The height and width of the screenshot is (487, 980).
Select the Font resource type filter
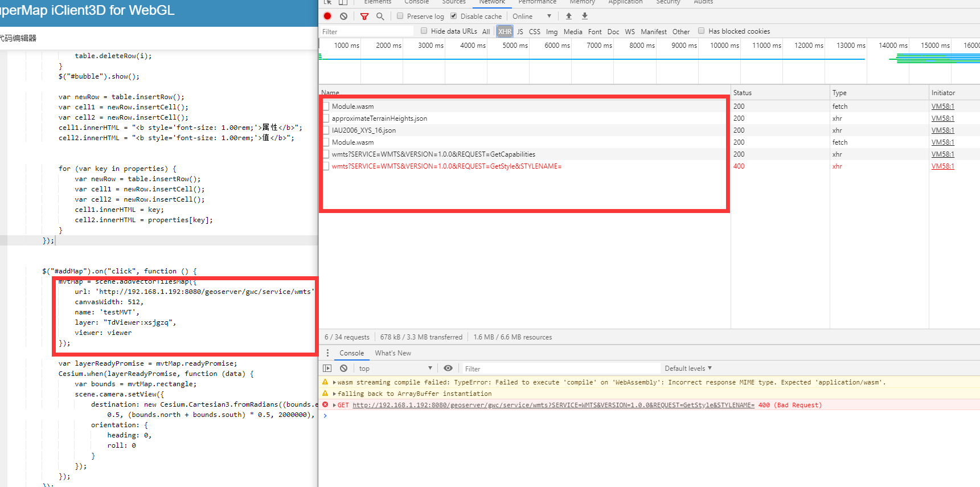(x=594, y=32)
